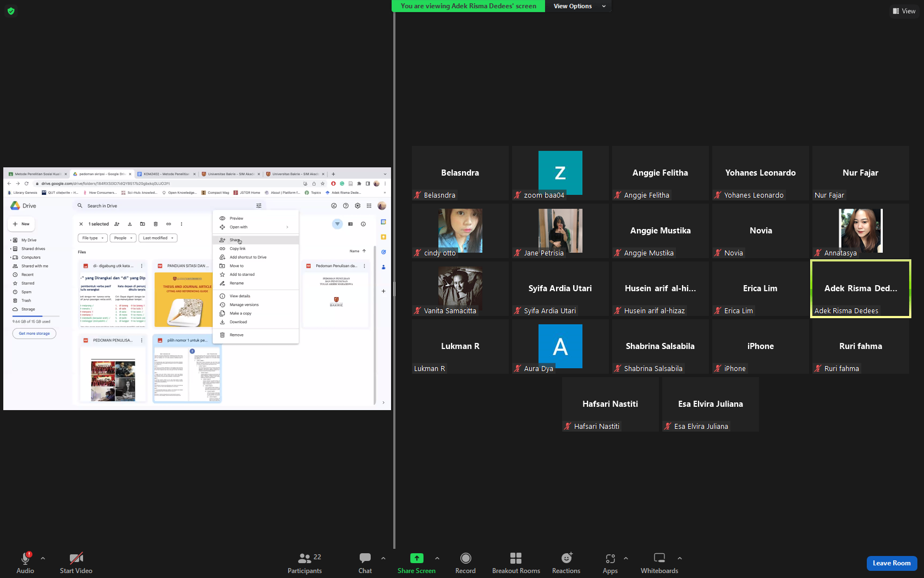Expand audio settings arrow beside Audio
The height and width of the screenshot is (578, 924).
(43, 558)
